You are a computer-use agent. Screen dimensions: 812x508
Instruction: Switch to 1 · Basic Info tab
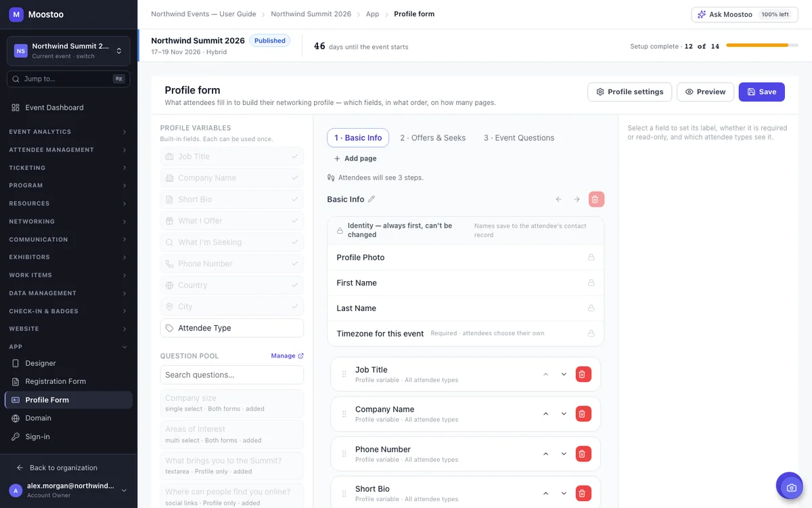coord(358,137)
